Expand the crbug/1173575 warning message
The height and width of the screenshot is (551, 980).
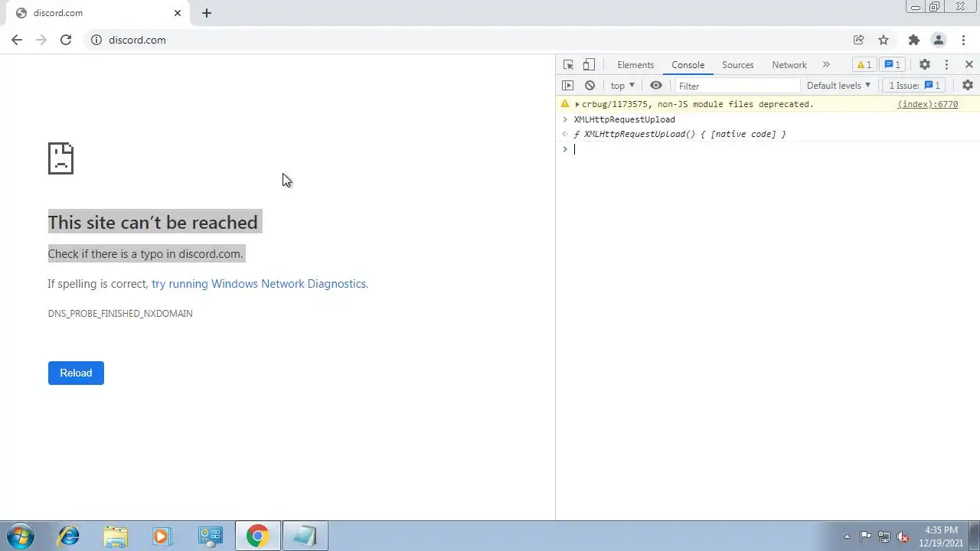click(577, 104)
